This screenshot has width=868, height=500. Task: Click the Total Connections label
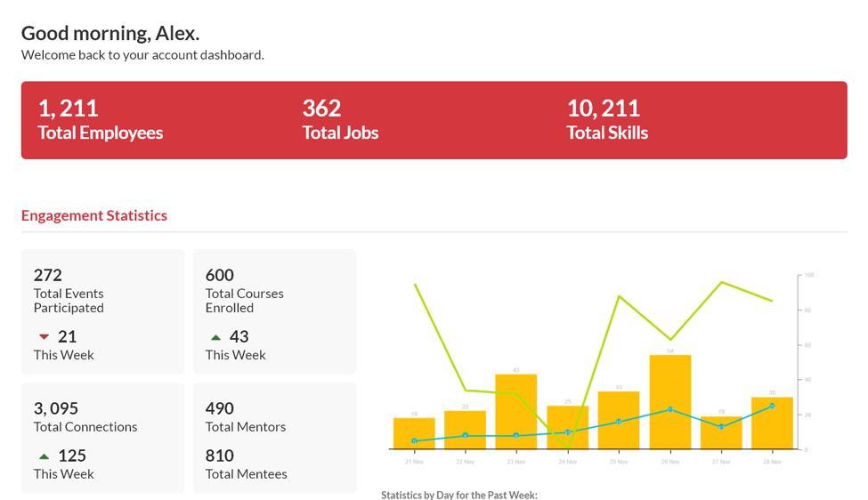point(85,427)
